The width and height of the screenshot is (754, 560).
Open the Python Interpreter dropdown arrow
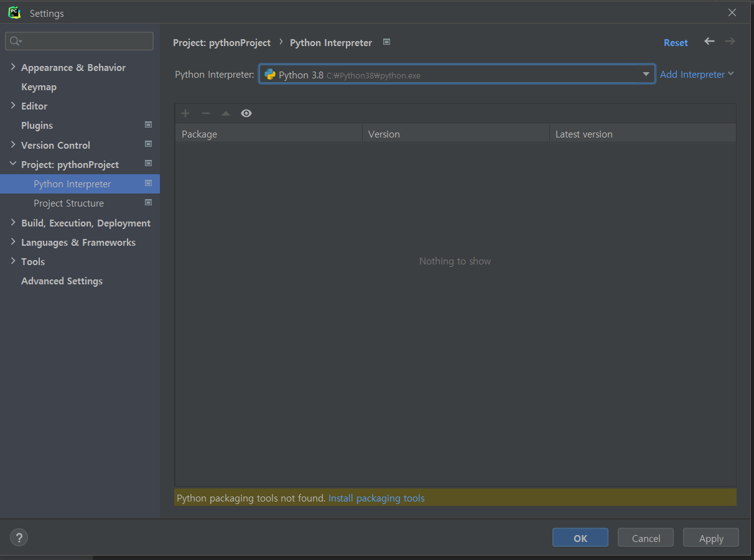pos(646,75)
